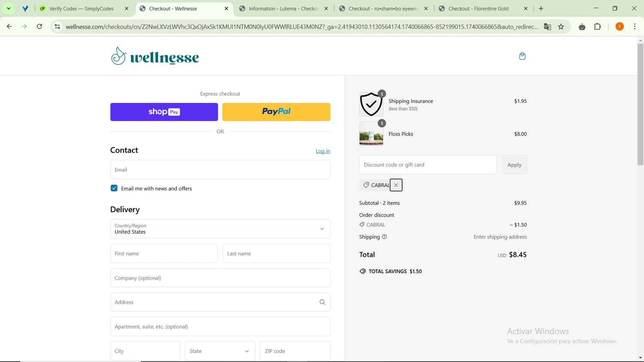
Task: Click the Apply discount button
Action: pyautogui.click(x=514, y=165)
